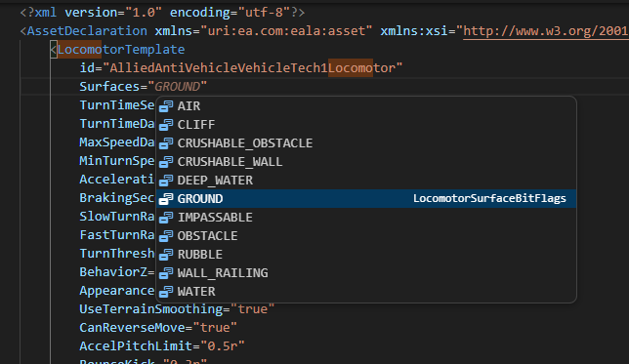The width and height of the screenshot is (629, 364).
Task: Click the CanReverseMove true value
Action: (215, 328)
